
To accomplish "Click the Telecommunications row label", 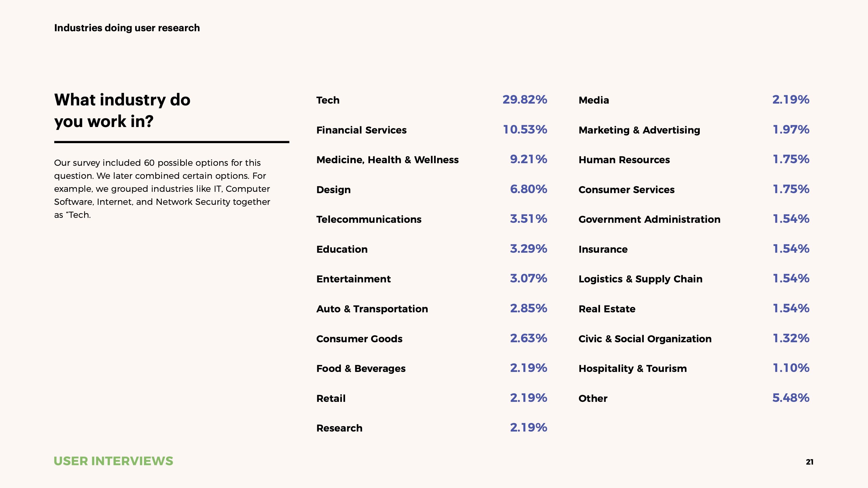I will [369, 219].
